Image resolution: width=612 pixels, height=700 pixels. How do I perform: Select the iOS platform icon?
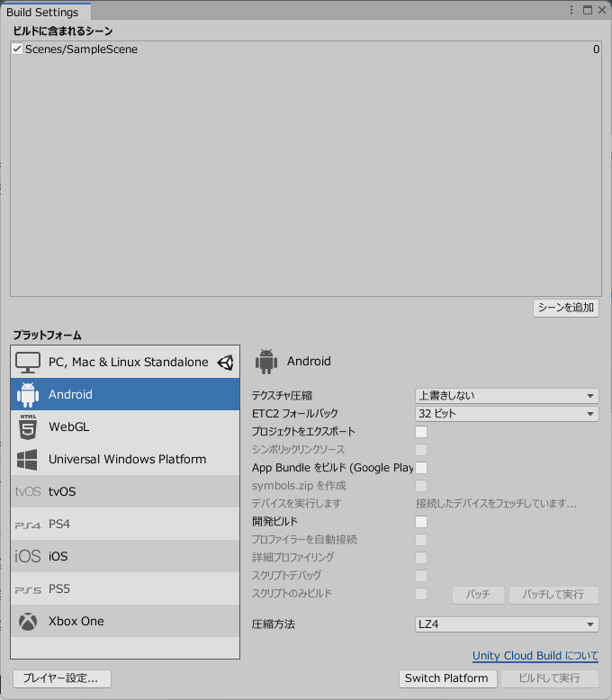(28, 557)
